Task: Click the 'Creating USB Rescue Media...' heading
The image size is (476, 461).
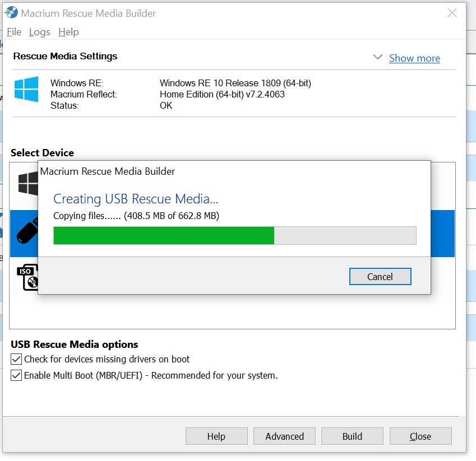Action: coord(136,199)
